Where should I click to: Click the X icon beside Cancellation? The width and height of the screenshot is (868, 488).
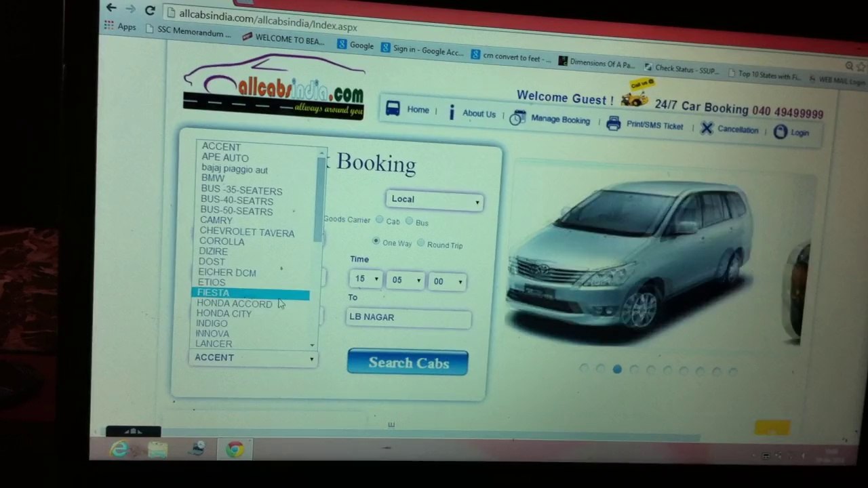tap(707, 128)
